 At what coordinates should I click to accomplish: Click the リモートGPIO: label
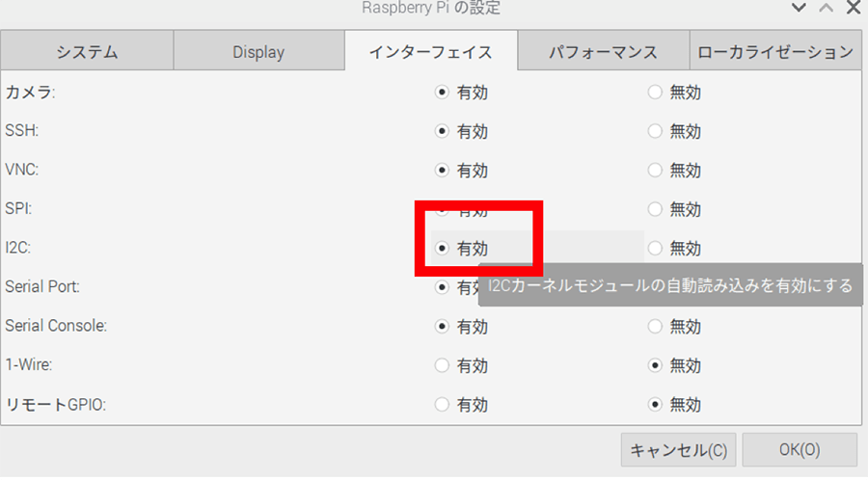coord(55,405)
